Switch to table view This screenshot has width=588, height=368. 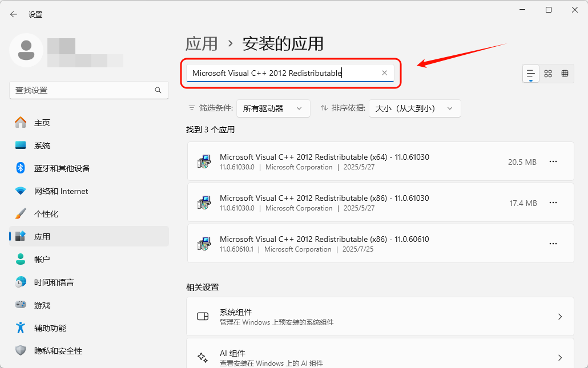click(x=565, y=74)
